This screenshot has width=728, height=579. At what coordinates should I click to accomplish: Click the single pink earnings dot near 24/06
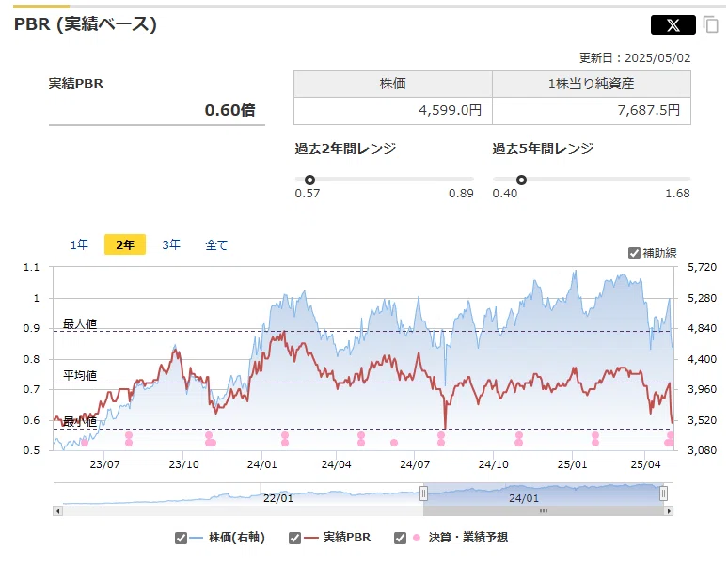tap(394, 443)
